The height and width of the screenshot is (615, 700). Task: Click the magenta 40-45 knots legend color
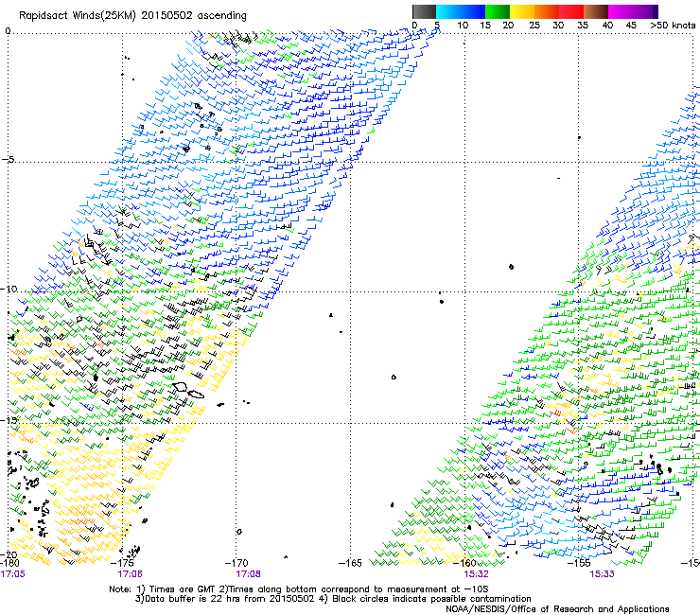[x=621, y=11]
